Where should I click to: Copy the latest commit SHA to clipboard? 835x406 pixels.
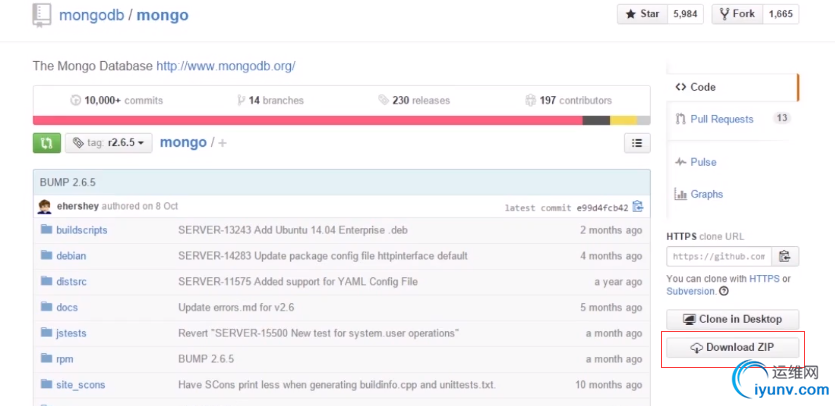637,207
